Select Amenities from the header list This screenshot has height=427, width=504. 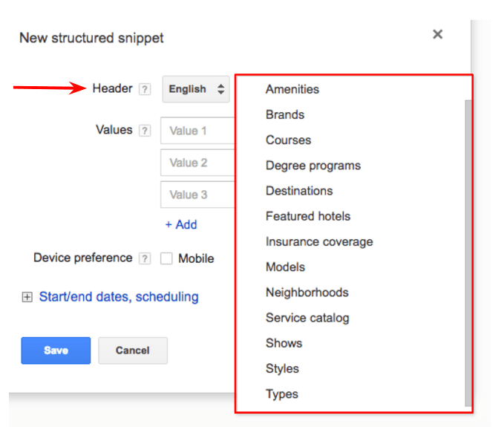coord(292,89)
